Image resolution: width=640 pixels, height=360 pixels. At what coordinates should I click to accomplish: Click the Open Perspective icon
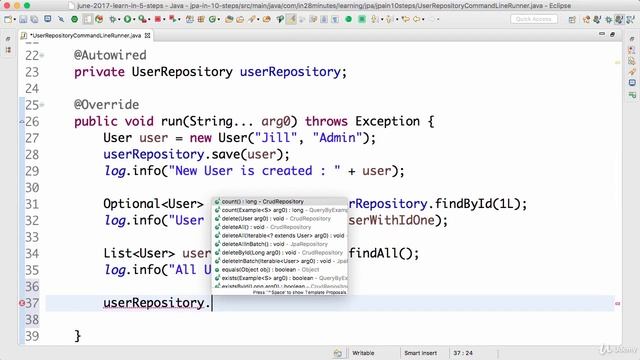[572, 19]
